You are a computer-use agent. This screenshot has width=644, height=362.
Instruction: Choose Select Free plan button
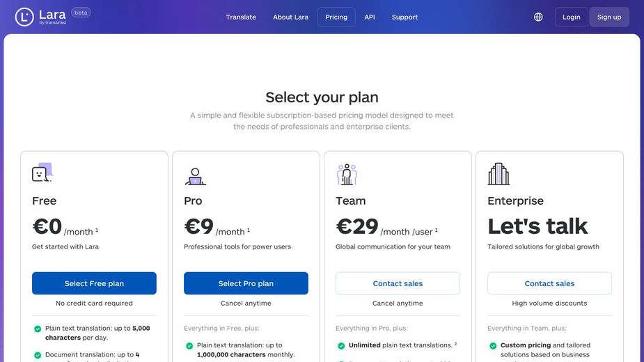pyautogui.click(x=94, y=283)
